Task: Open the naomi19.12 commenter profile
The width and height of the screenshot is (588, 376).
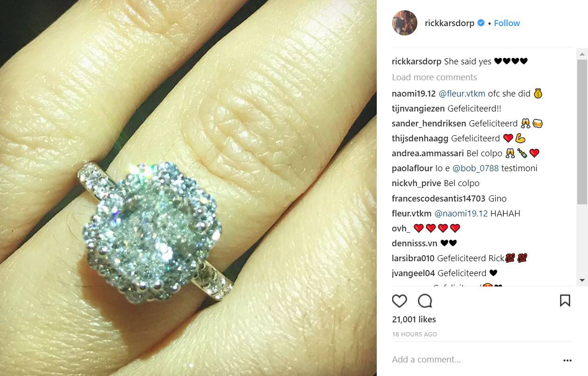Action: pos(414,94)
